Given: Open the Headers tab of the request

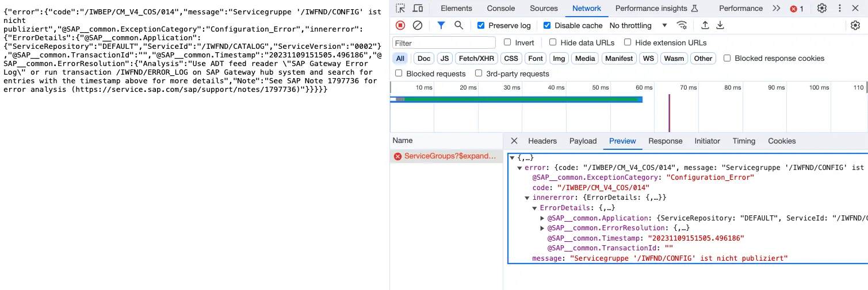Looking at the screenshot, I should pos(542,141).
